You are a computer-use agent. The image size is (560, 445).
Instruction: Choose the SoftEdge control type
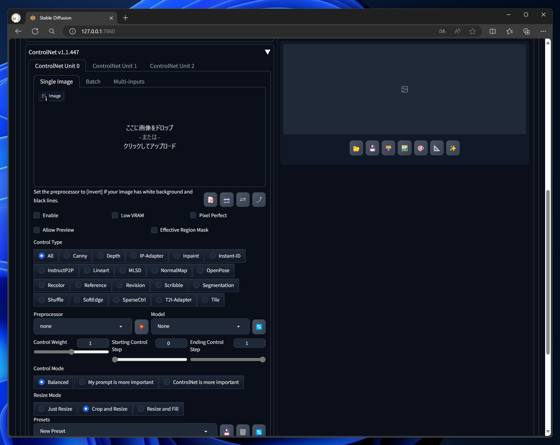click(89, 300)
